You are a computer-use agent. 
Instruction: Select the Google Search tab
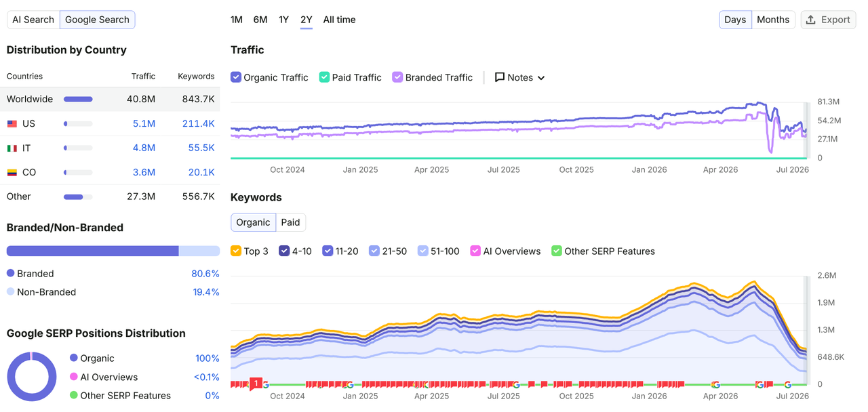[97, 20]
